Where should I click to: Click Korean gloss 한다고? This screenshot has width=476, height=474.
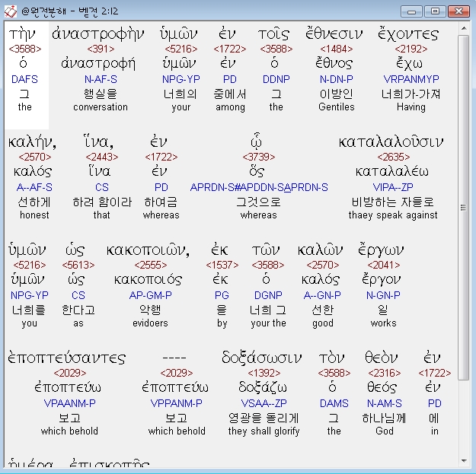[78, 310]
